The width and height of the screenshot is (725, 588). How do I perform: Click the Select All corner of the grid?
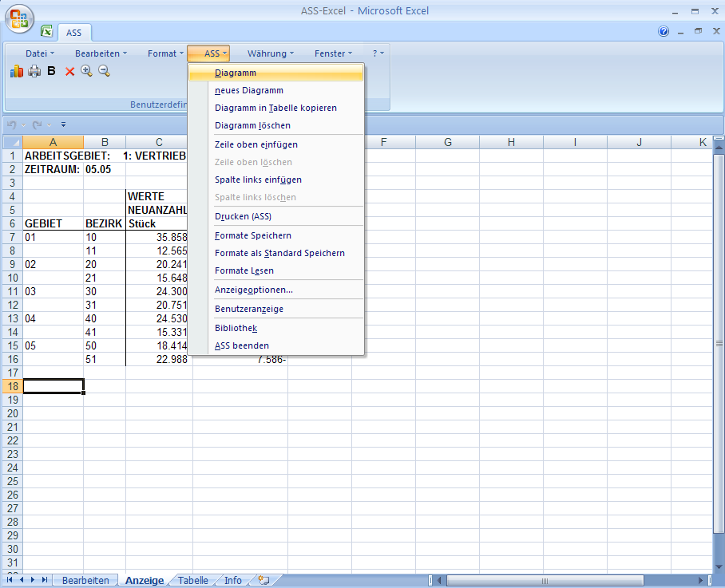(x=13, y=142)
